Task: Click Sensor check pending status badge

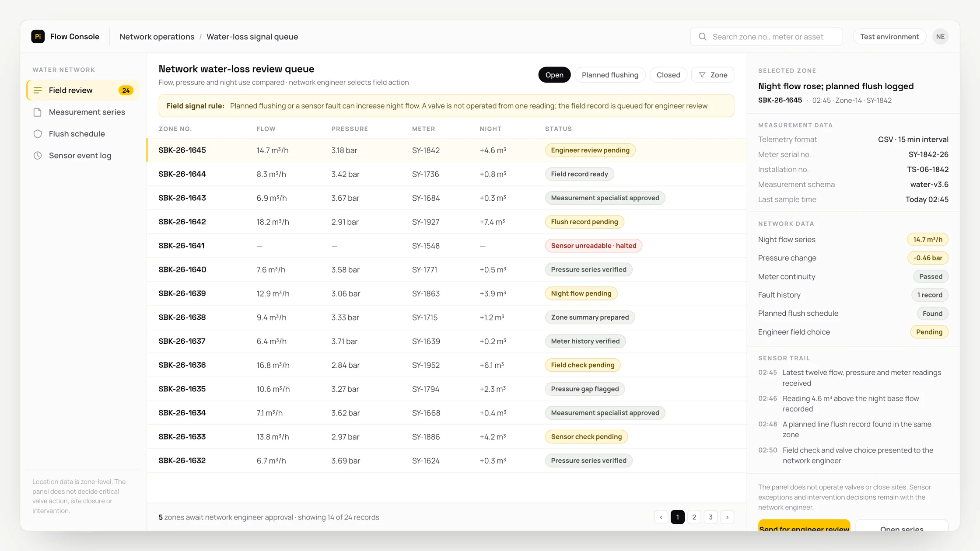Action: [586, 437]
